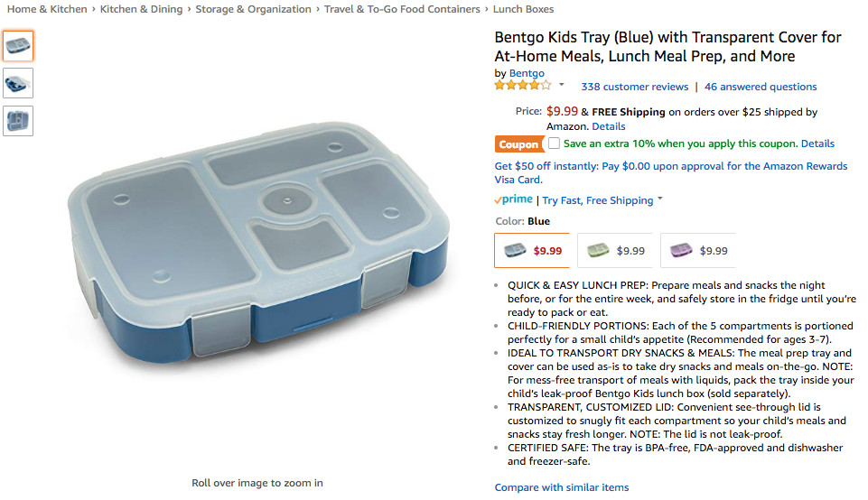Viewport: 868px width, 500px height.
Task: Go to Home & Kitchen breadcrumb
Action: tap(47, 9)
